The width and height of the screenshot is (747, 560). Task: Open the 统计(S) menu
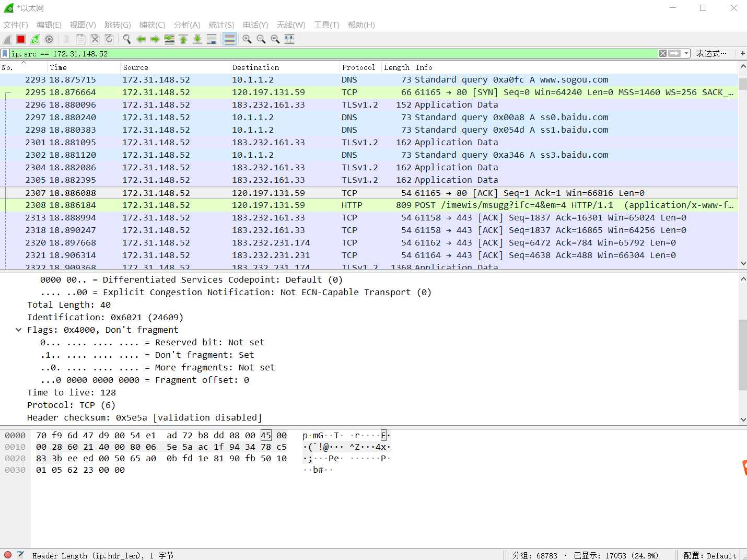click(x=221, y=25)
